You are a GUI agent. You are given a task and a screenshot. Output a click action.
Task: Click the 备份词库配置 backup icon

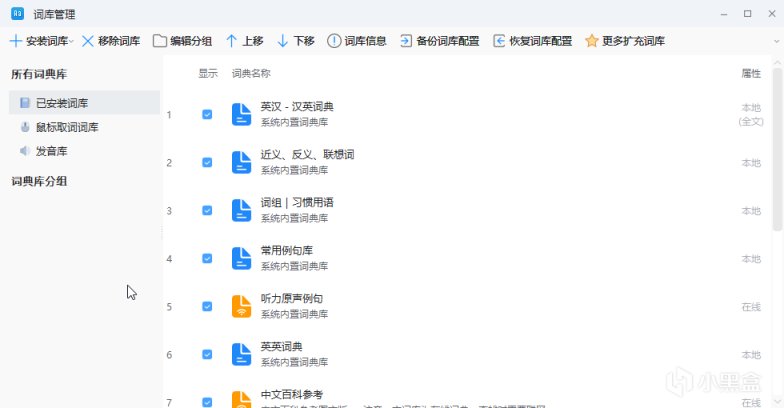click(406, 41)
